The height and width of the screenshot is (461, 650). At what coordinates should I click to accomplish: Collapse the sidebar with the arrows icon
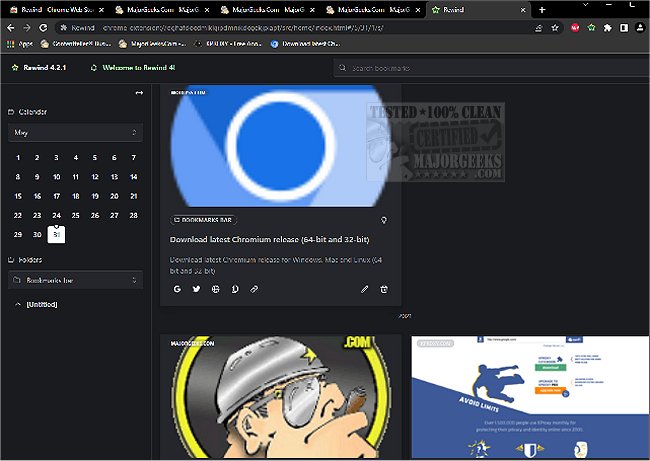tap(139, 92)
